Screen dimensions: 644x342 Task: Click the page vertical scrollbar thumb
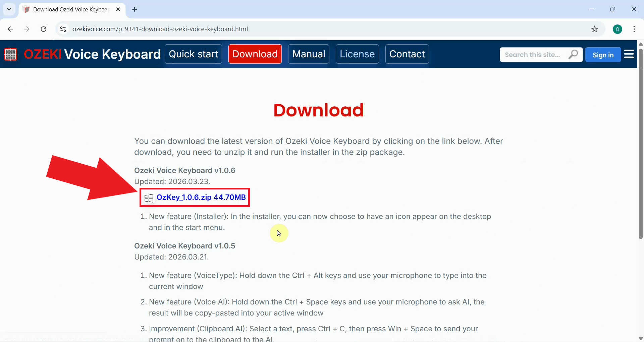[641, 144]
